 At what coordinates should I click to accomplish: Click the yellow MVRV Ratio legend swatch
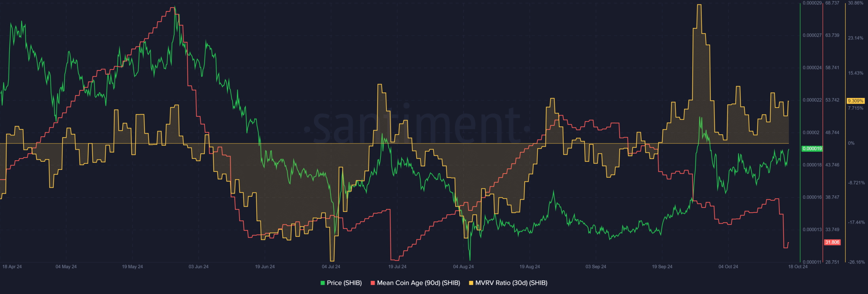pyautogui.click(x=471, y=283)
